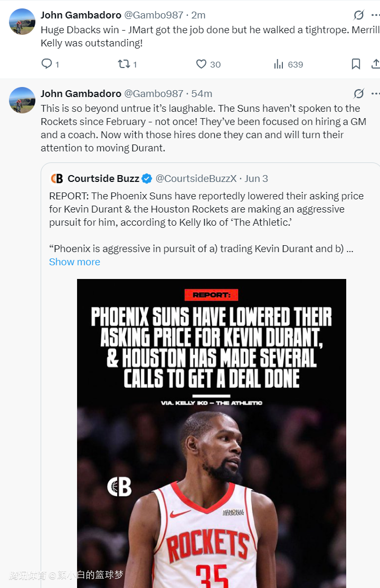Open John Gambadoro avatar on Suns tweet
The image size is (380, 588).
[x=22, y=100]
